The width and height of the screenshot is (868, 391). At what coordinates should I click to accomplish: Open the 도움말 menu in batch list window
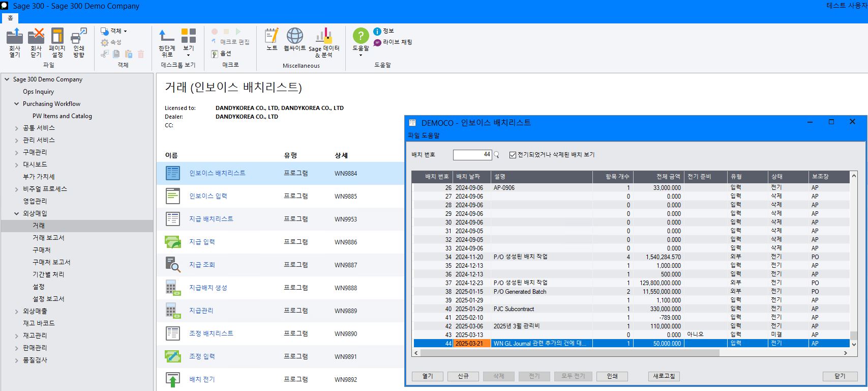click(x=430, y=135)
